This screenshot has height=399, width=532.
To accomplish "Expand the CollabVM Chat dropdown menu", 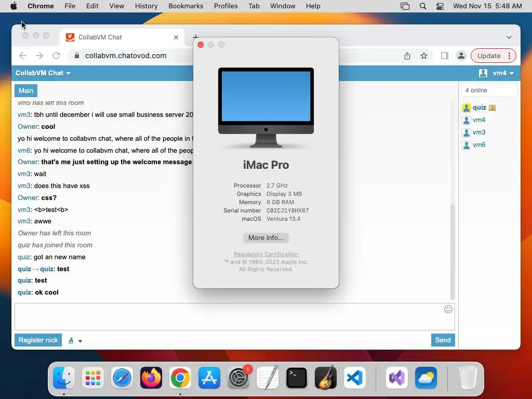I will (44, 73).
